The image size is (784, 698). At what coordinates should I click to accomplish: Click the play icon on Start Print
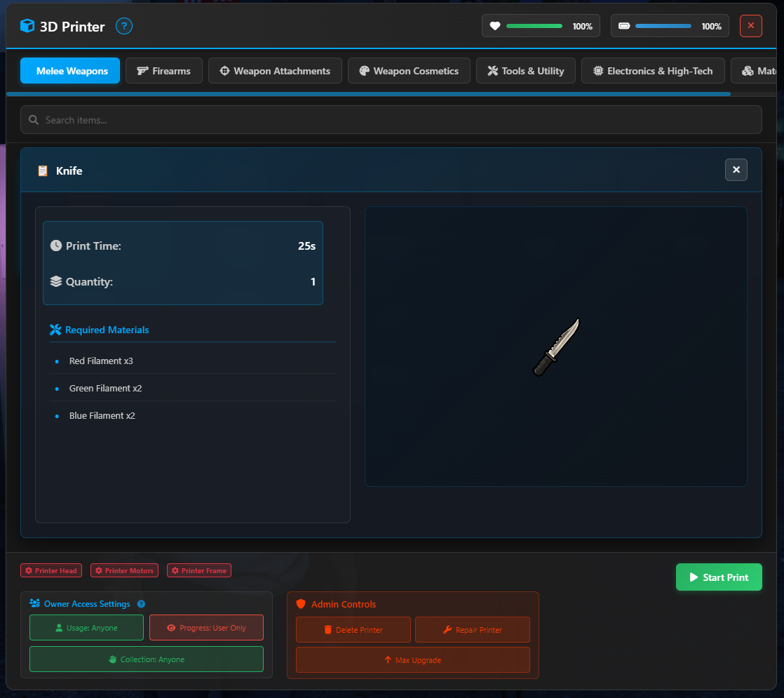point(694,577)
